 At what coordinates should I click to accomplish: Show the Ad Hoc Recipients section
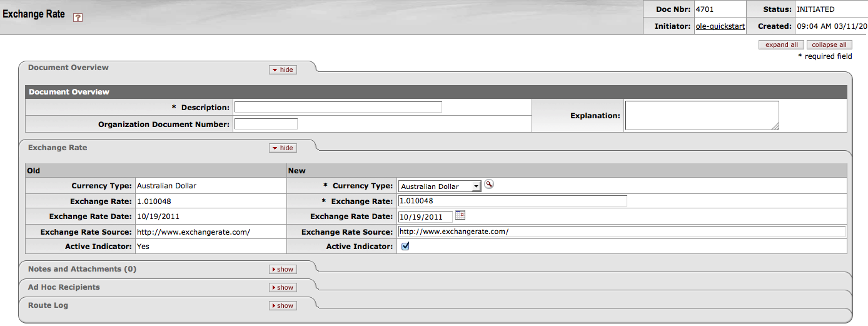coord(283,287)
